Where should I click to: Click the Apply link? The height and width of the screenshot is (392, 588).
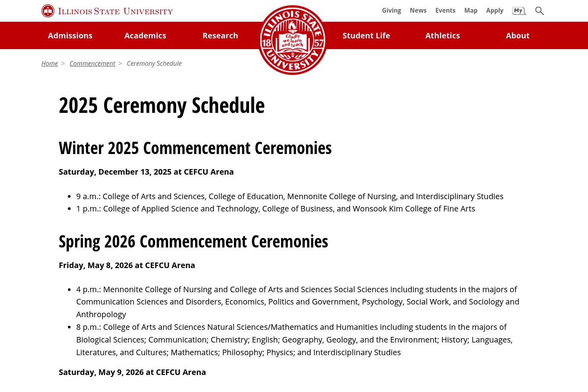click(x=495, y=10)
